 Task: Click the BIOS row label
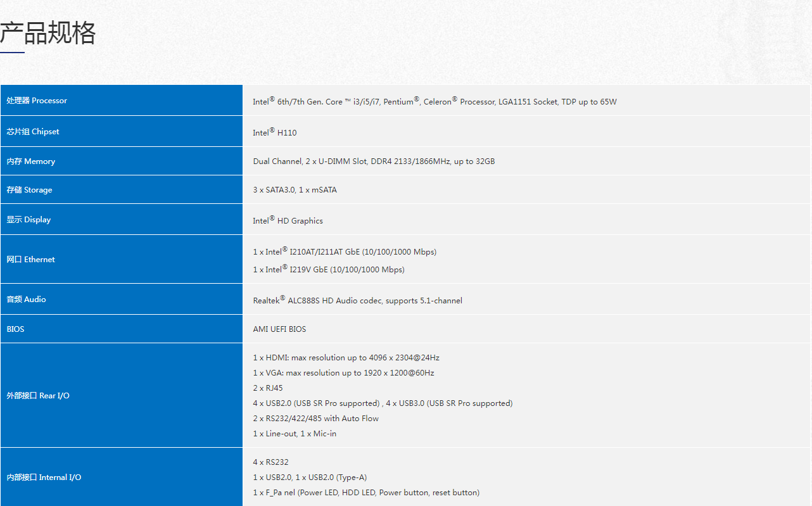pyautogui.click(x=16, y=329)
